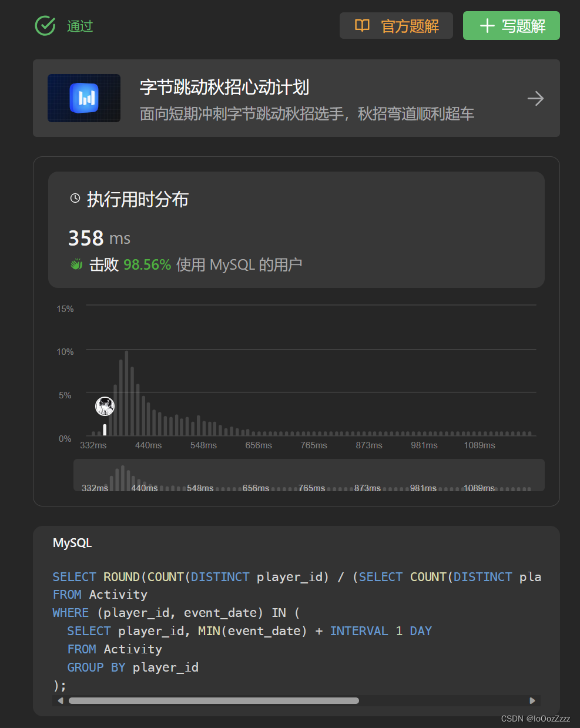Click the horizontal scrollbar thumb under the code
The height and width of the screenshot is (728, 580).
(214, 700)
